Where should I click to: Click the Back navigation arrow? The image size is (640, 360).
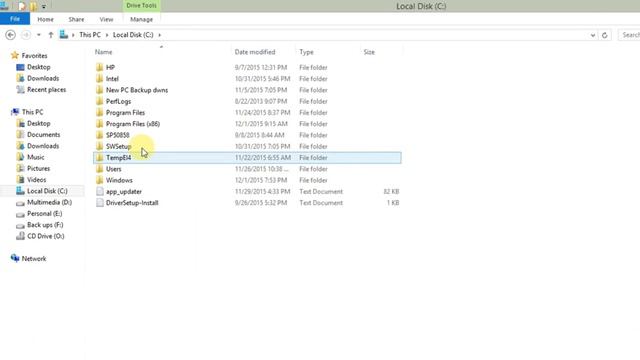(x=11, y=35)
